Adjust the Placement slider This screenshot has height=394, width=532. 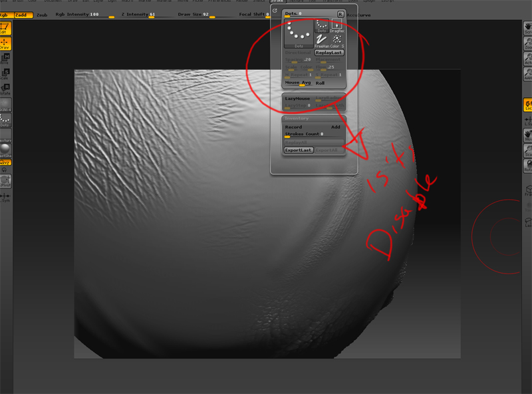(x=329, y=60)
